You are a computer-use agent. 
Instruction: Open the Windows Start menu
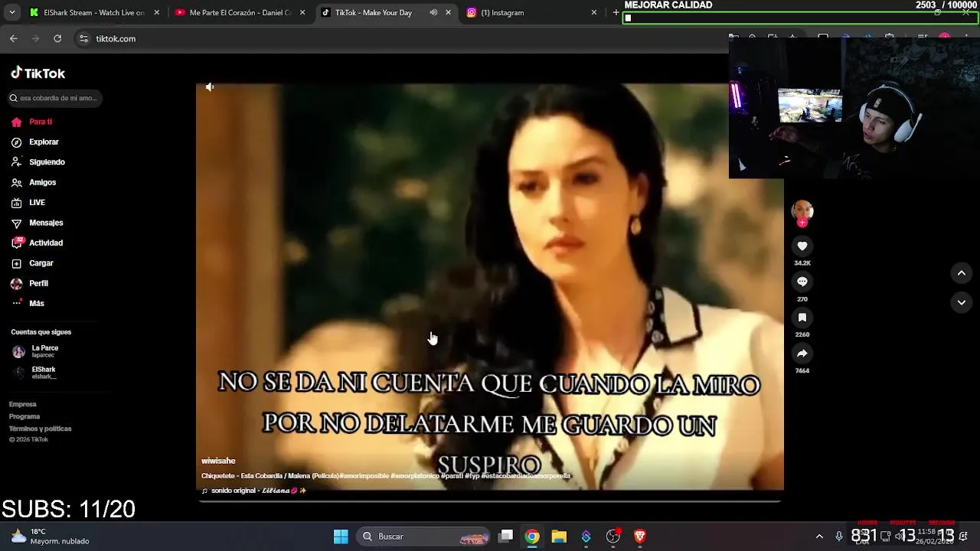[x=341, y=536]
